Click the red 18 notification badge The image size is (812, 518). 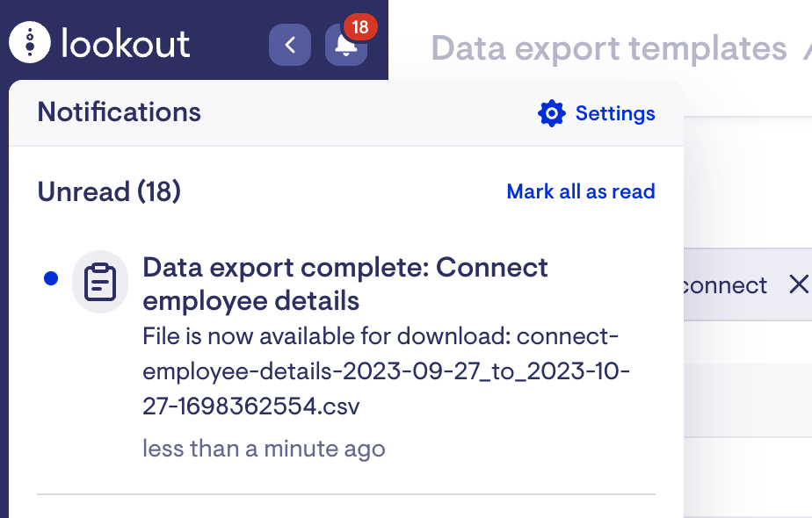pyautogui.click(x=360, y=27)
